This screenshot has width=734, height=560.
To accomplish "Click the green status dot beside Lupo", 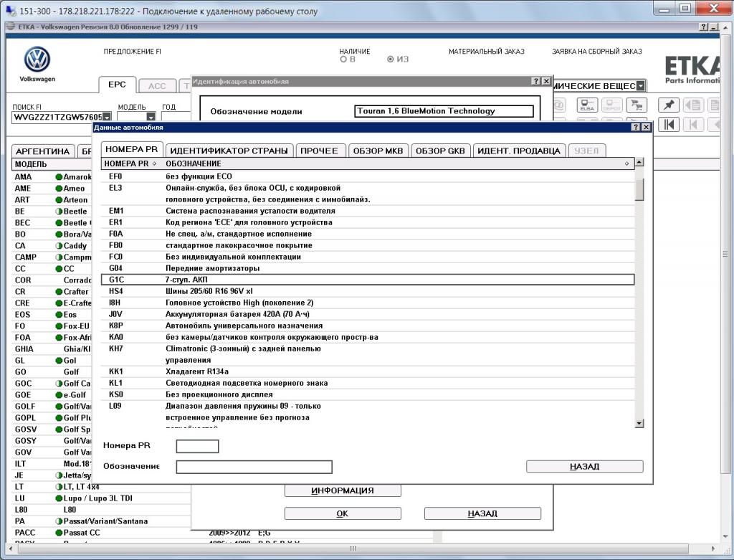I will (59, 498).
